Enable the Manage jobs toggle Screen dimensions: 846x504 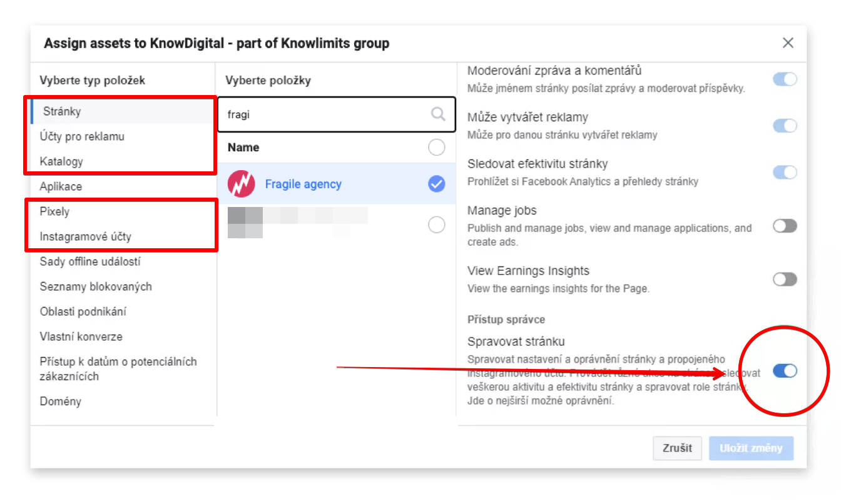(785, 226)
